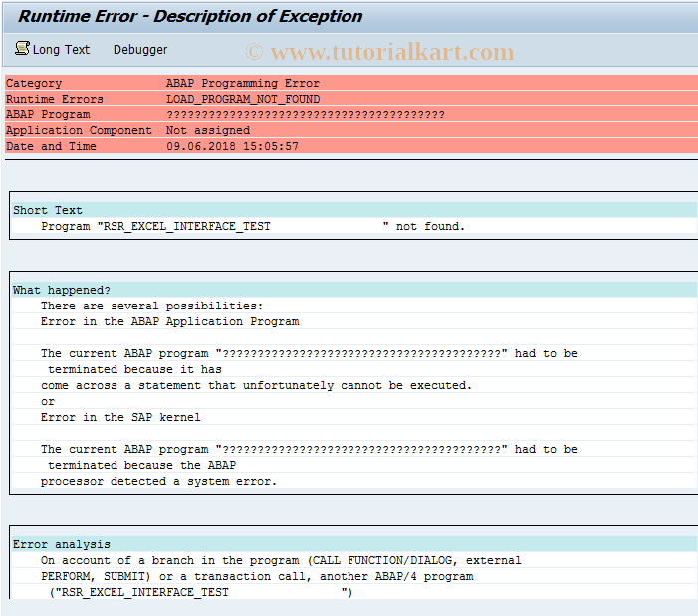The width and height of the screenshot is (698, 616).
Task: Select 'terminated because the ABAP' line
Action: click(142, 465)
